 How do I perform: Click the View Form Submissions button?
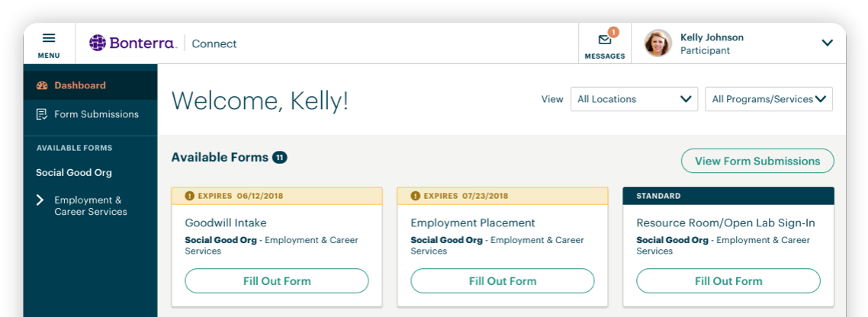tap(757, 161)
